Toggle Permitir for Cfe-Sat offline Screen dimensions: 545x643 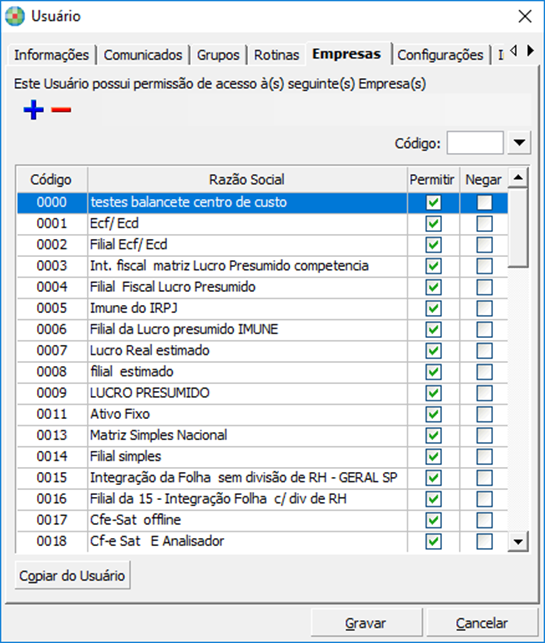coord(433,520)
